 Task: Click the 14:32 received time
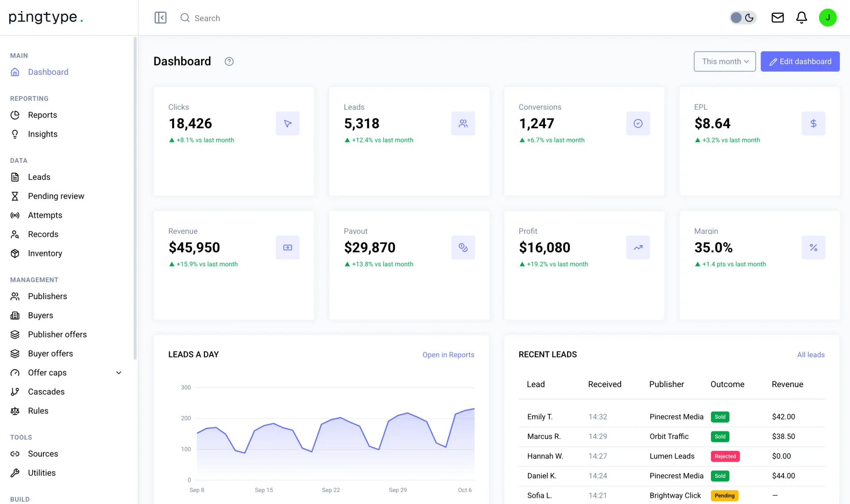[x=598, y=417]
